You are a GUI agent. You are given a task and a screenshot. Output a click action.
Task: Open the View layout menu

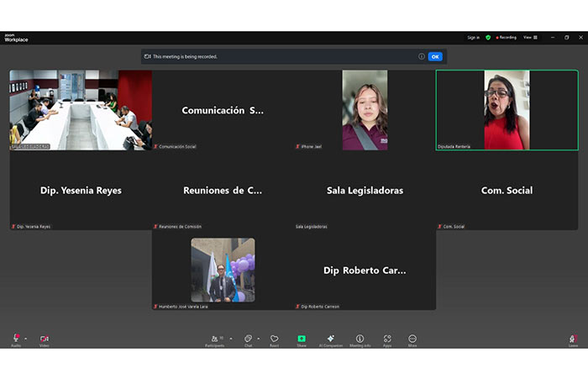[529, 37]
